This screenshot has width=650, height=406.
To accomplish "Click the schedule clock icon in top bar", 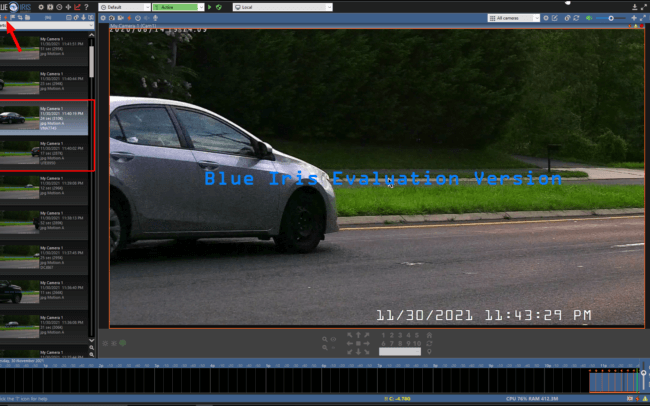I will click(x=59, y=7).
